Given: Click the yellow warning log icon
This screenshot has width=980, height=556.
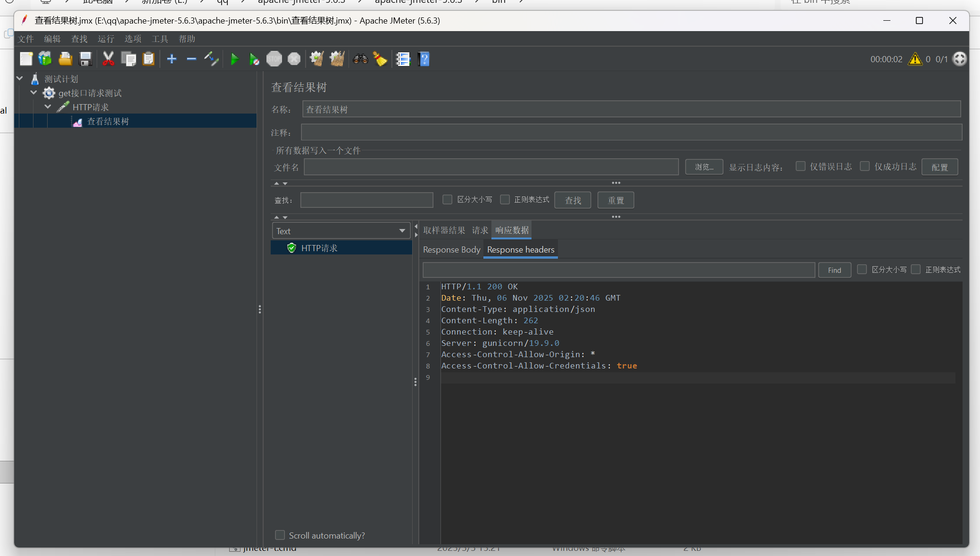Looking at the screenshot, I should click(915, 59).
